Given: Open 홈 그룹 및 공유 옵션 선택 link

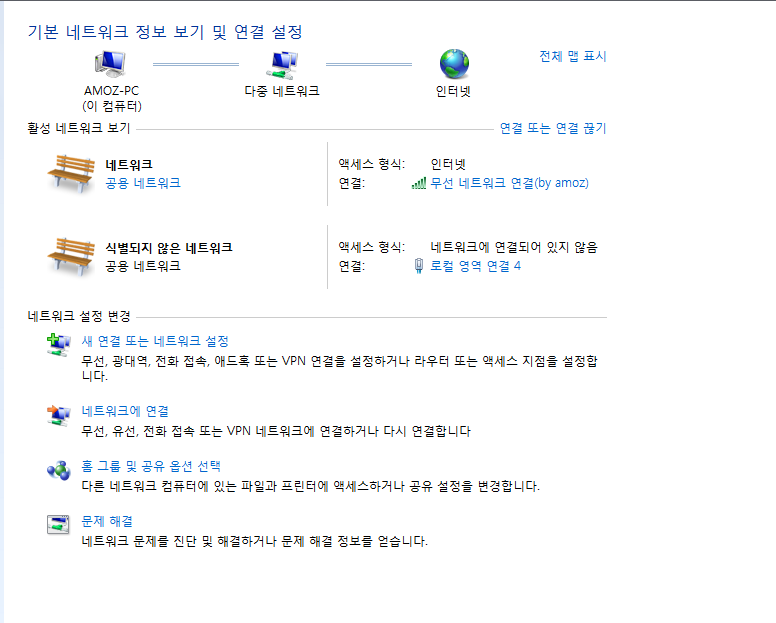Looking at the screenshot, I should (x=151, y=466).
